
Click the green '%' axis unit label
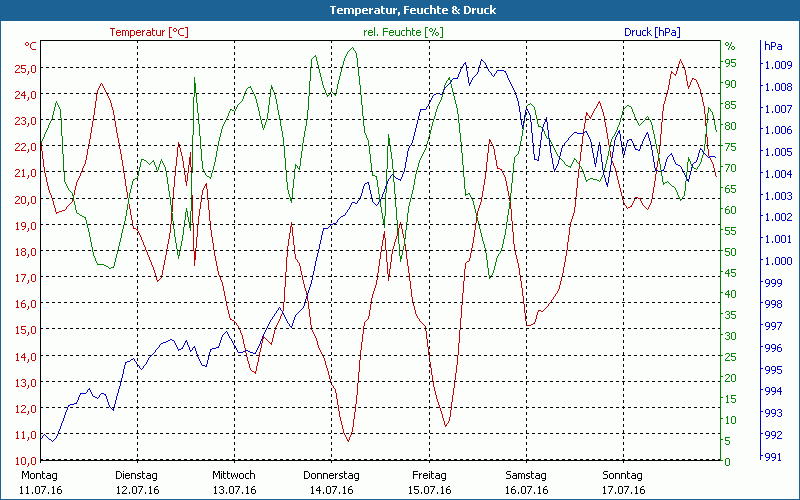coord(730,46)
